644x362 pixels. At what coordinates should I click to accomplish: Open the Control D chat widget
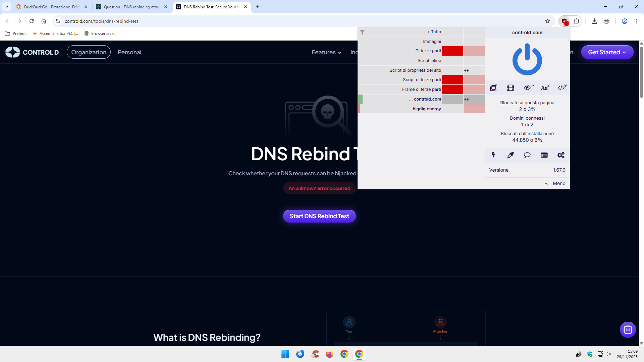(x=628, y=330)
